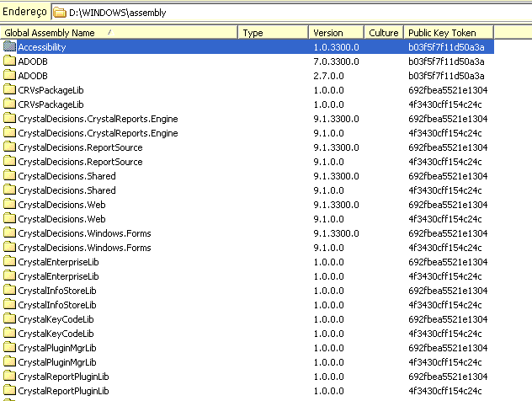Select CrystalDecisions.ReportSource name, version 9.1.3300.0

coord(81,147)
